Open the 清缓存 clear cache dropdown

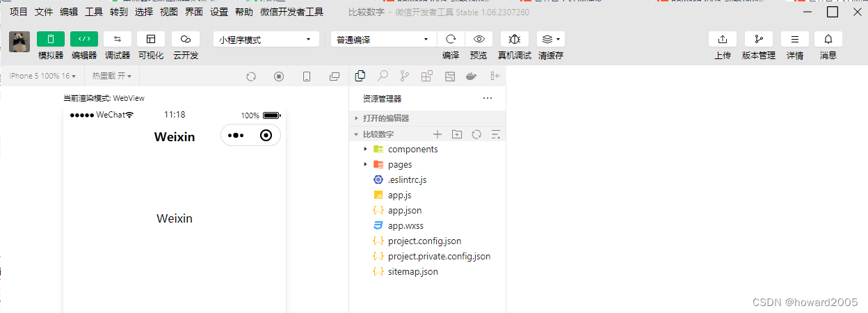551,39
